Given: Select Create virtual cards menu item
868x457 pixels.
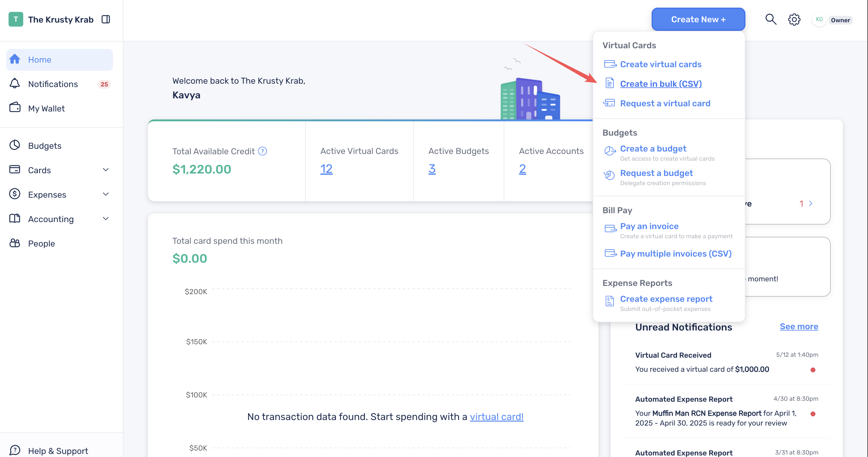Looking at the screenshot, I should click(660, 64).
